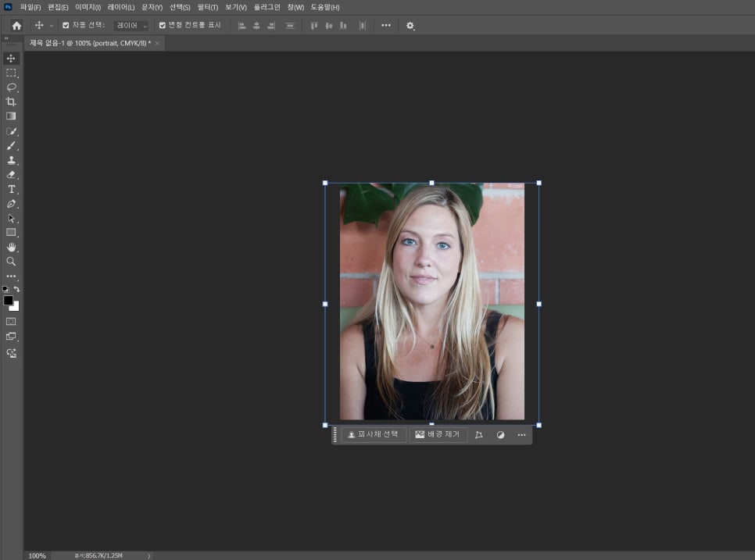Click the 배경 제거 button
Viewport: 755px width, 560px height.
point(438,434)
